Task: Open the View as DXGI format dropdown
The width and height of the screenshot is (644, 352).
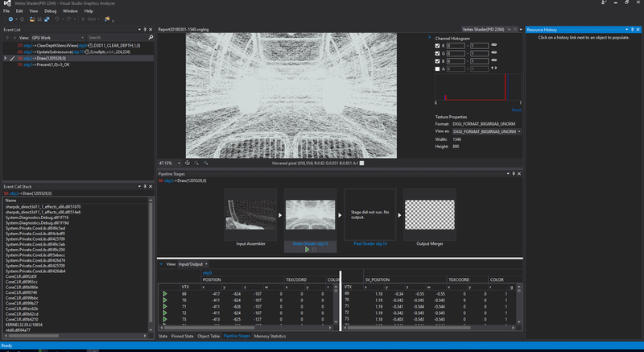Action: click(487, 131)
